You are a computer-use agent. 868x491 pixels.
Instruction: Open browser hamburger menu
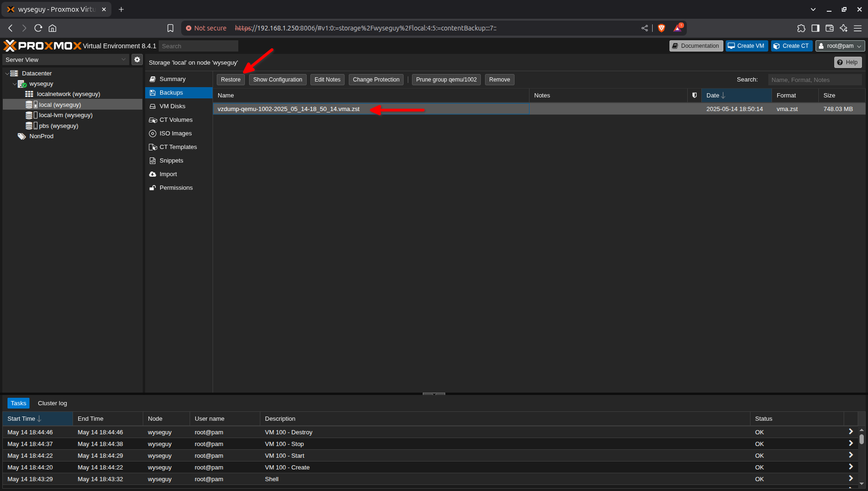point(858,28)
